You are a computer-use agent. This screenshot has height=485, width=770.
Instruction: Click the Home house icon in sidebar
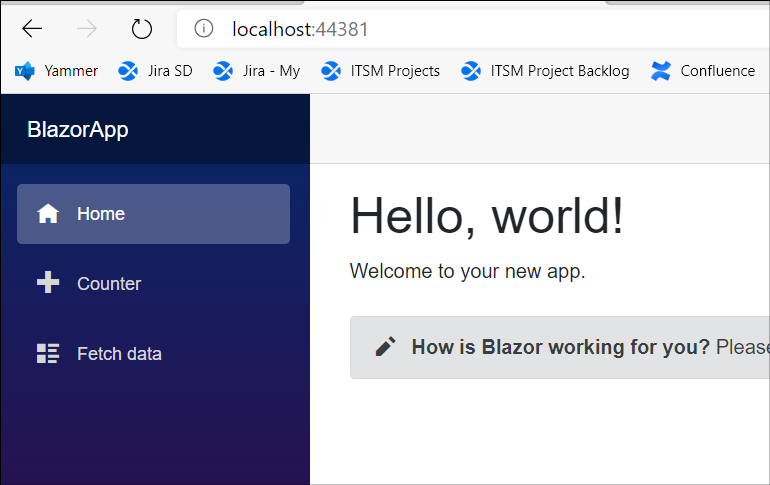click(x=48, y=214)
